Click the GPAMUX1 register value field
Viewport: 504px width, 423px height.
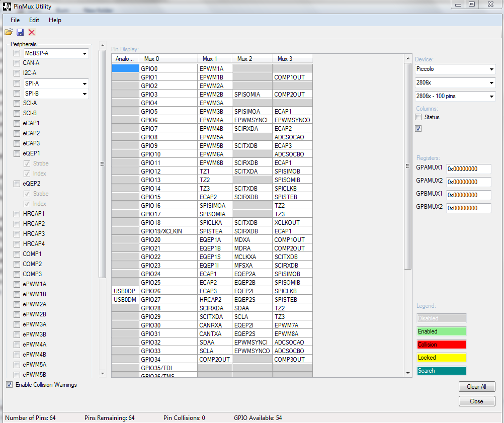(468, 169)
